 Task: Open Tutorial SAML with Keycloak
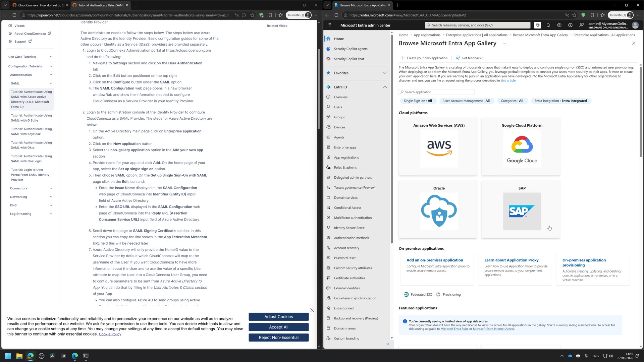coord(31,131)
